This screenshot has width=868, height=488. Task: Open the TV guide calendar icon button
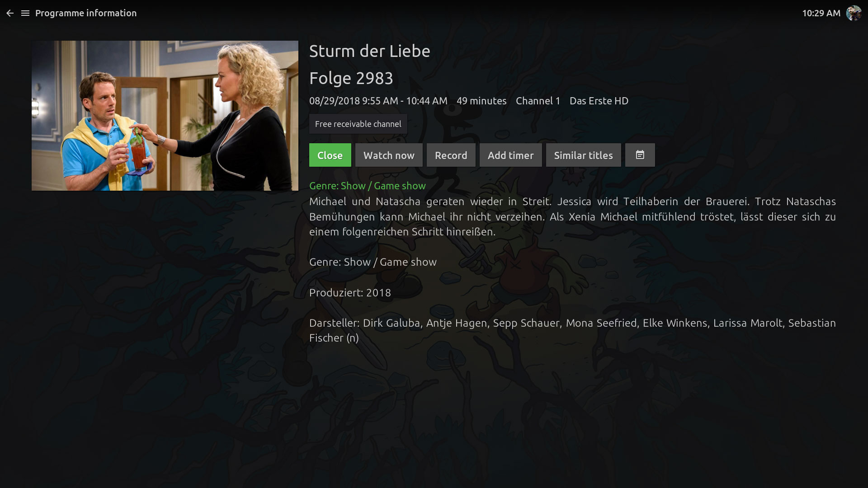[640, 155]
